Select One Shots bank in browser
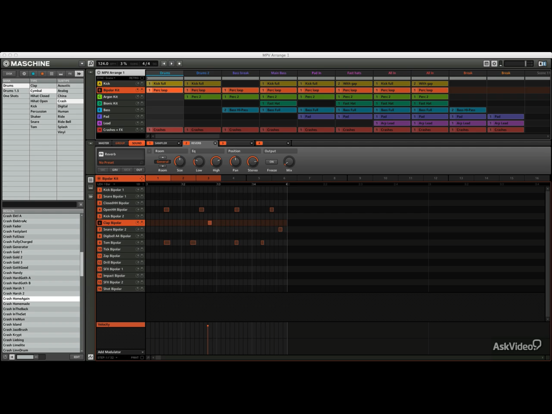Image resolution: width=552 pixels, height=414 pixels. click(16, 96)
